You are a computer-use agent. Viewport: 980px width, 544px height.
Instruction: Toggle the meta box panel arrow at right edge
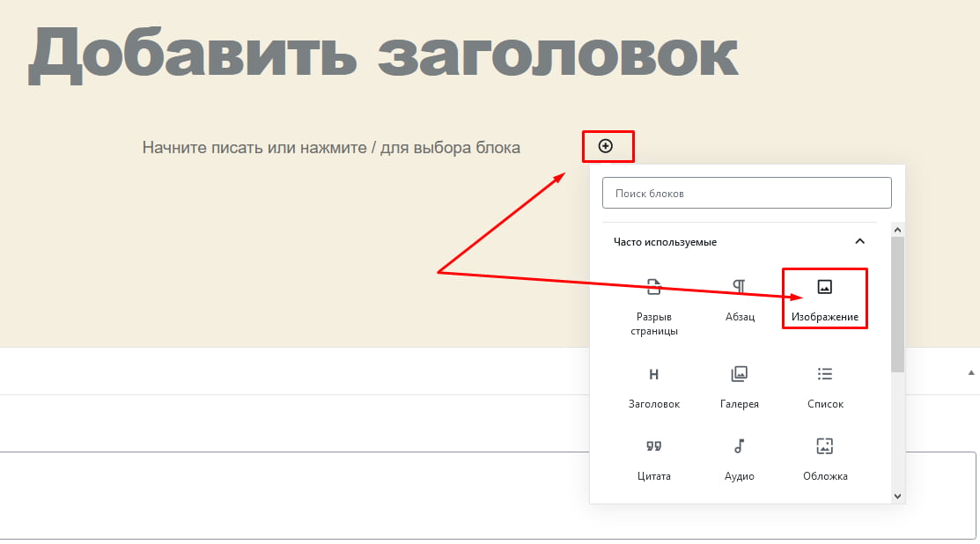pos(970,372)
